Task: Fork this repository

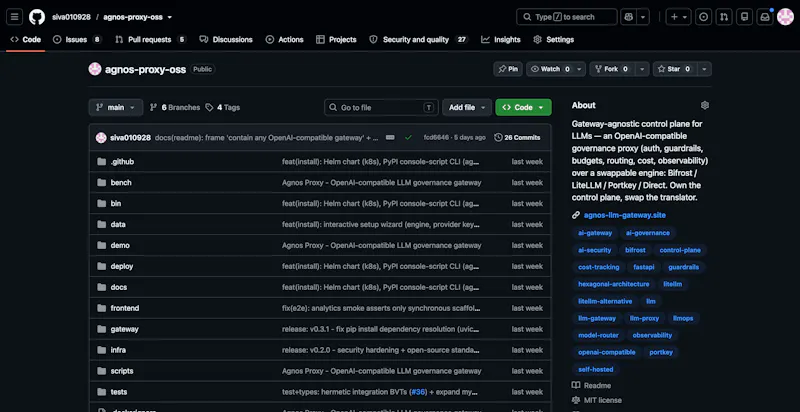Action: 613,69
